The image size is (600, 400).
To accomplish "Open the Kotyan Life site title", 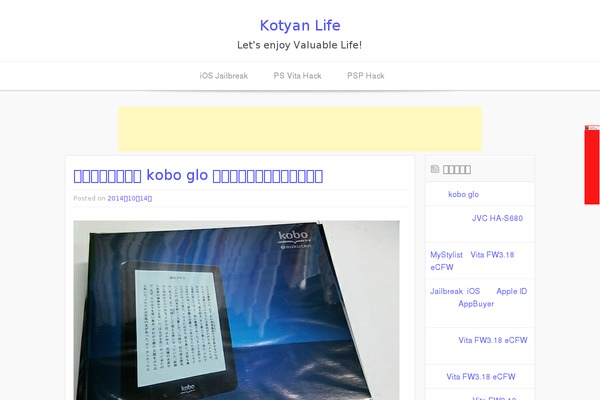I will coord(300,26).
